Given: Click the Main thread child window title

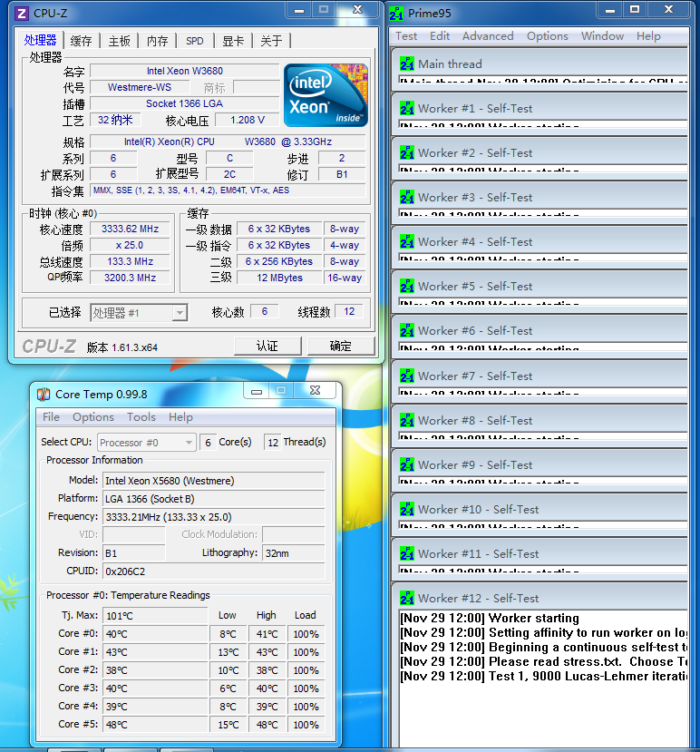Looking at the screenshot, I should point(450,63).
